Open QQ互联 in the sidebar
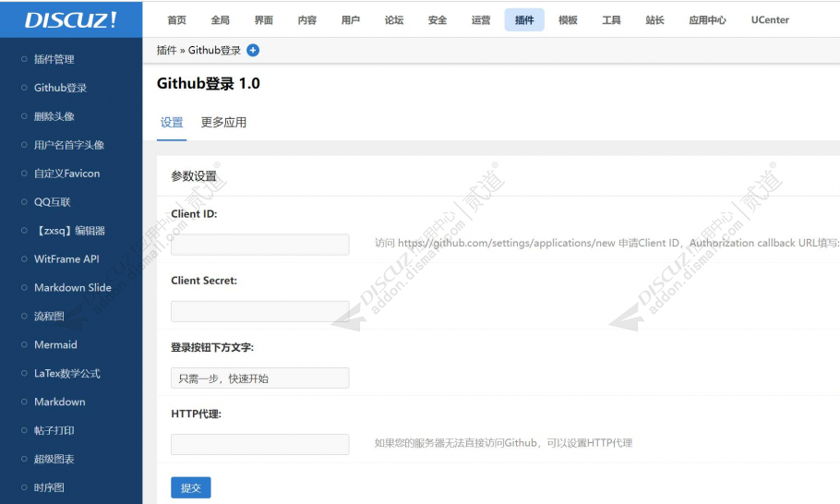Image resolution: width=840 pixels, height=504 pixels. 53,202
